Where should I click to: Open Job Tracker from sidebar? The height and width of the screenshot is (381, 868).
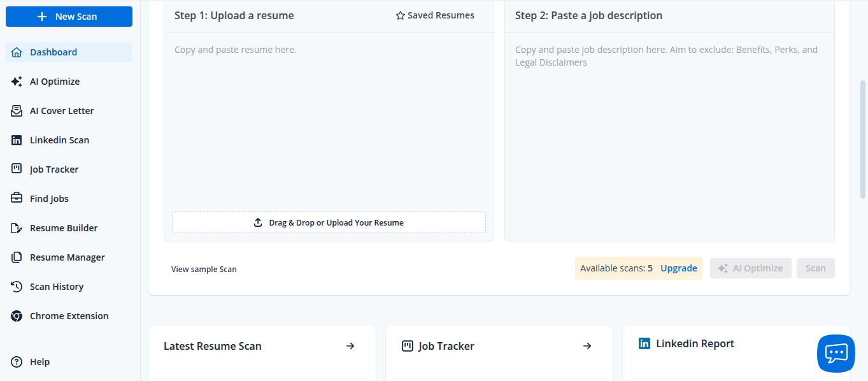coord(69,169)
